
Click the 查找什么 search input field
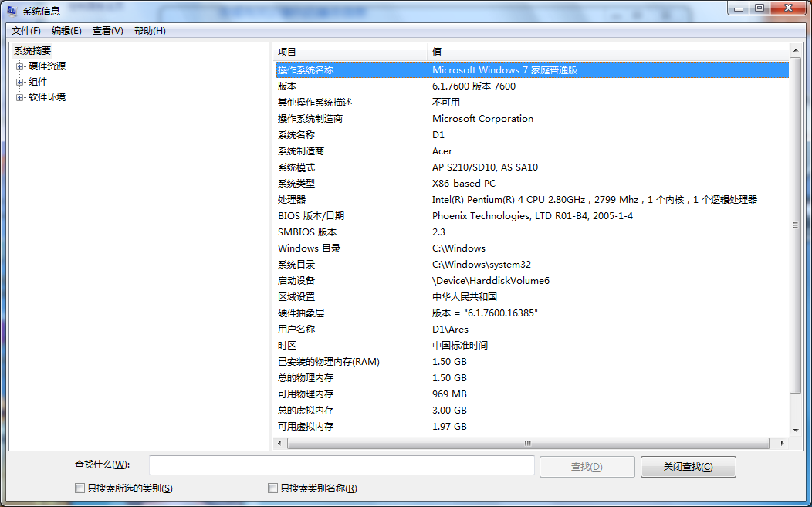(342, 465)
